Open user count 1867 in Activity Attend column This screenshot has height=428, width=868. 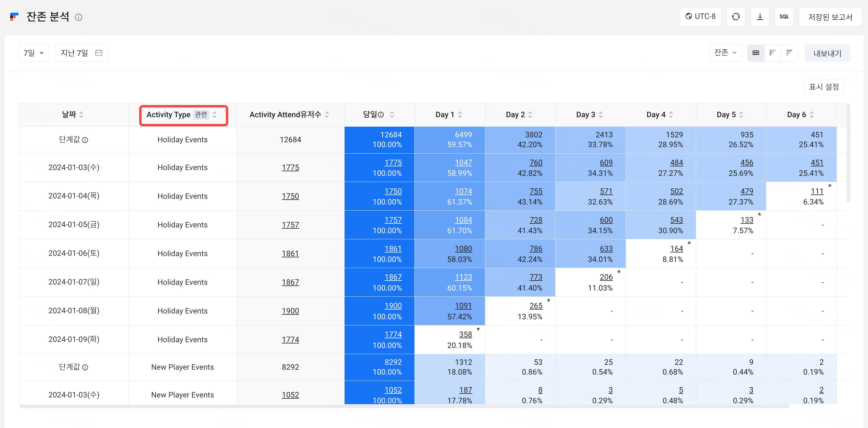click(x=290, y=282)
